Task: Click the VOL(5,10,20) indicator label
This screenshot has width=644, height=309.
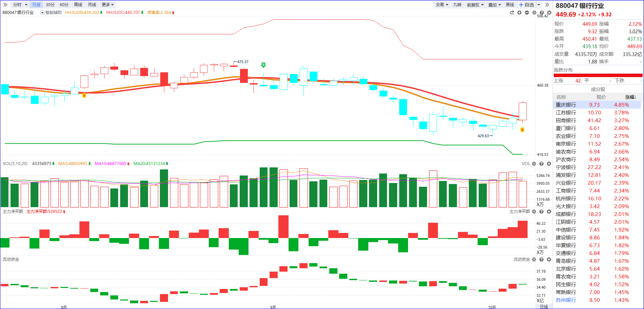Action: (15, 164)
